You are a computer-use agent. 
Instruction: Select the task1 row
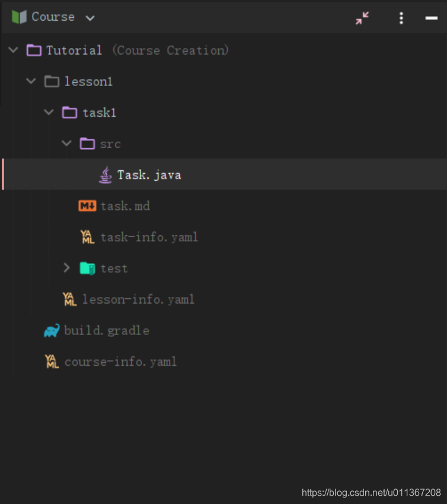(x=223, y=113)
